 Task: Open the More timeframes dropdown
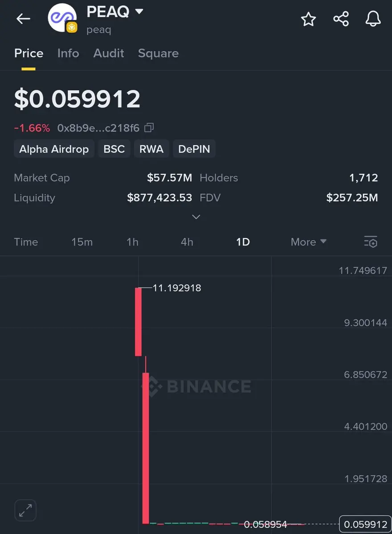click(309, 242)
